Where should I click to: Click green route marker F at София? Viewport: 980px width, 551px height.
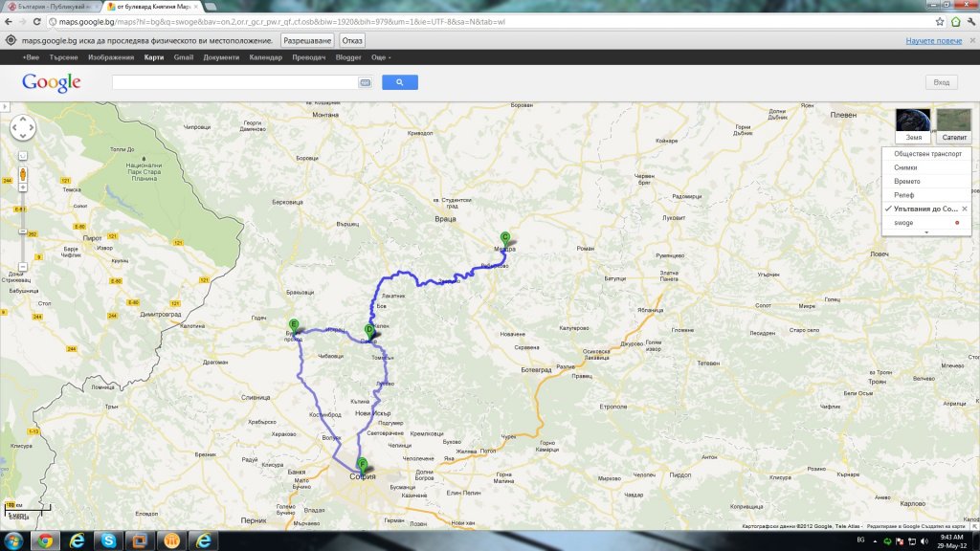[x=362, y=464]
